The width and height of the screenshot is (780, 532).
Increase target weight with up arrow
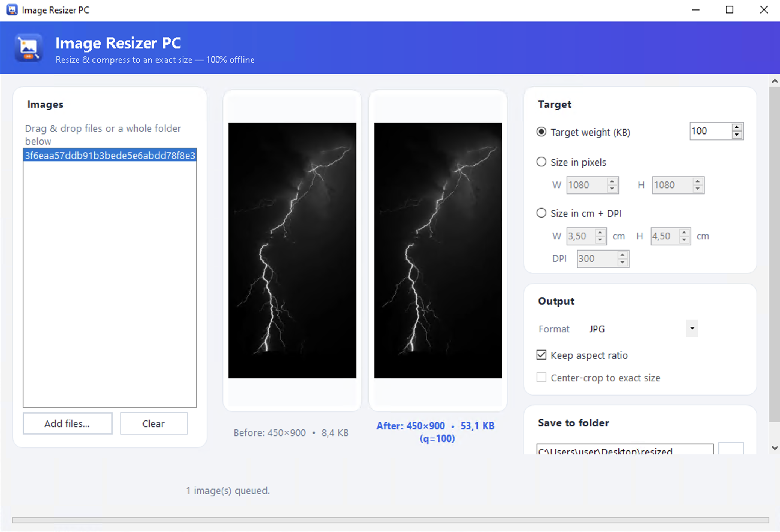(x=737, y=127)
